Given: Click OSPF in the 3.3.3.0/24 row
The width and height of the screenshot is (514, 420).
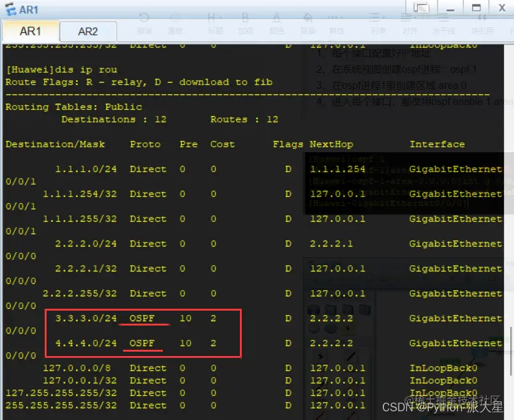Looking at the screenshot, I should 142,319.
